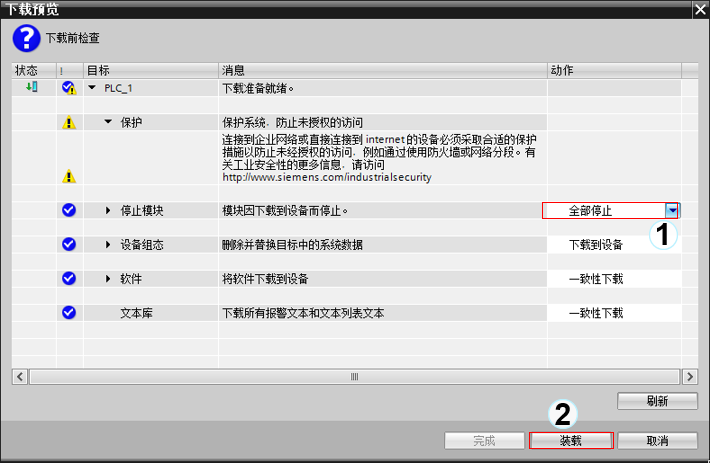Viewport: 711px width, 464px height.
Task: Click the question mark icon next to 下载前检查
Action: [x=25, y=39]
